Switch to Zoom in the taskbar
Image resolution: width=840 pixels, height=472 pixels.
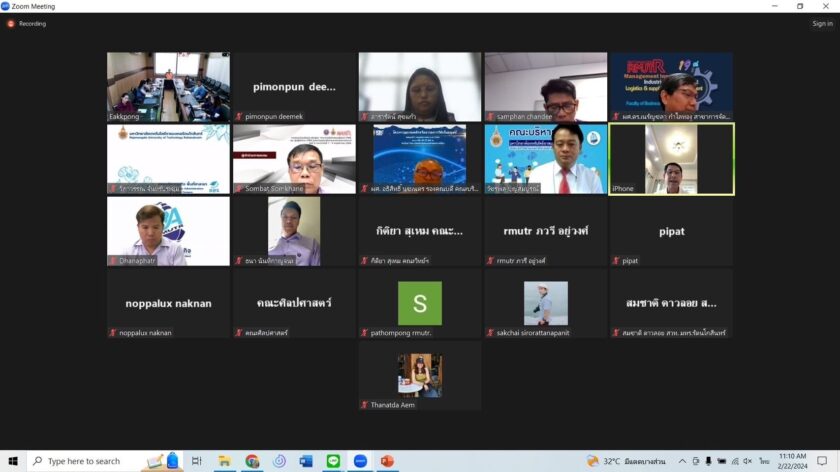point(360,461)
